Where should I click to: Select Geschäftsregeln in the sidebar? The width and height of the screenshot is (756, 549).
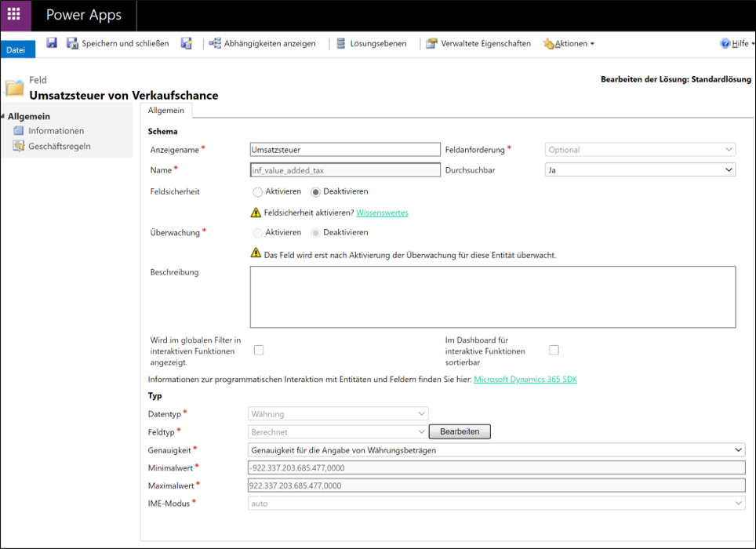60,146
